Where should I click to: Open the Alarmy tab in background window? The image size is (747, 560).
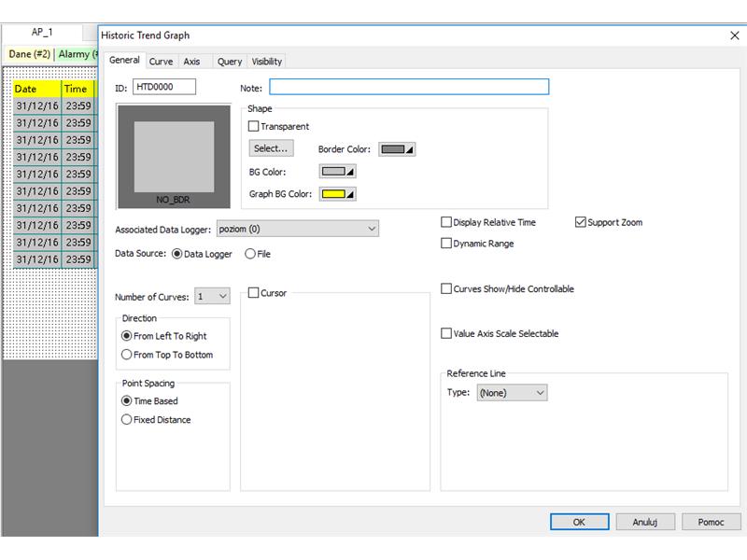click(78, 54)
